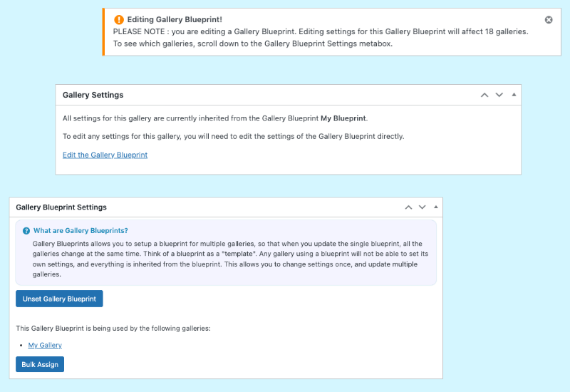Click the PLEASE NOTE warning message text
The image size is (570, 392).
tap(321, 32)
